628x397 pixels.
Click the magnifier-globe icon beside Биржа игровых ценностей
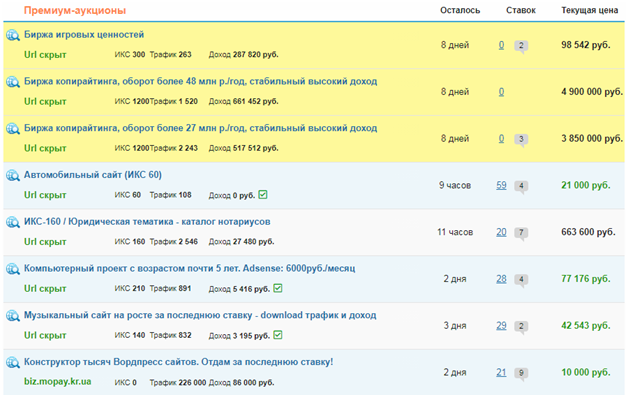(x=13, y=35)
